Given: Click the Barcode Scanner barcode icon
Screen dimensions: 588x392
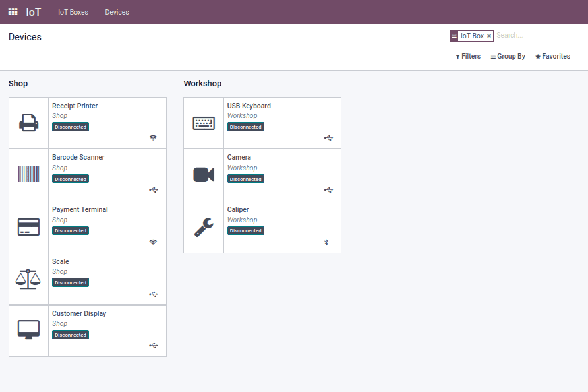Looking at the screenshot, I should click(28, 174).
